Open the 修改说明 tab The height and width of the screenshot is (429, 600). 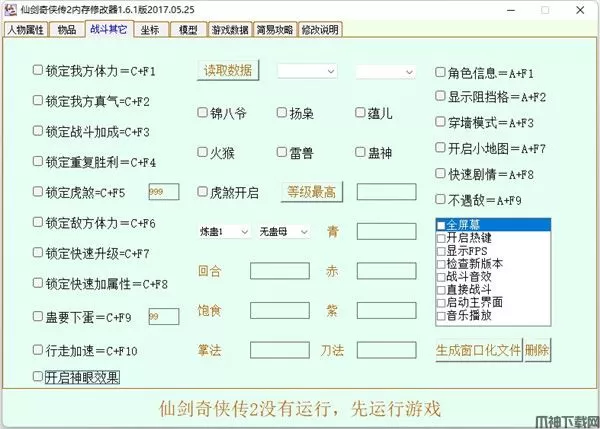tap(320, 29)
